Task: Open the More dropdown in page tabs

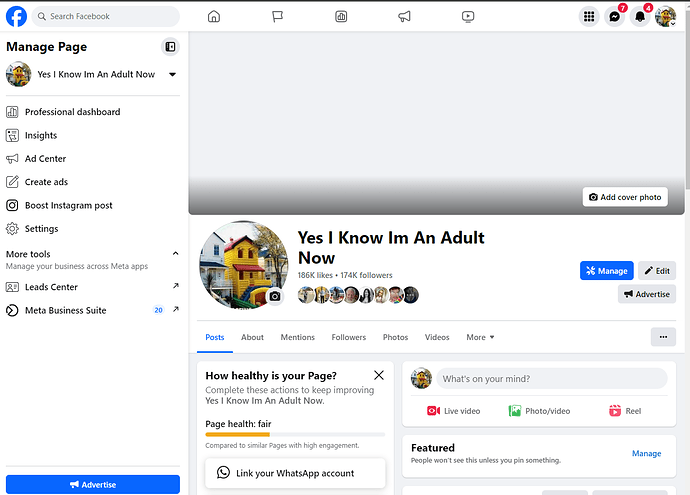Action: 480,337
